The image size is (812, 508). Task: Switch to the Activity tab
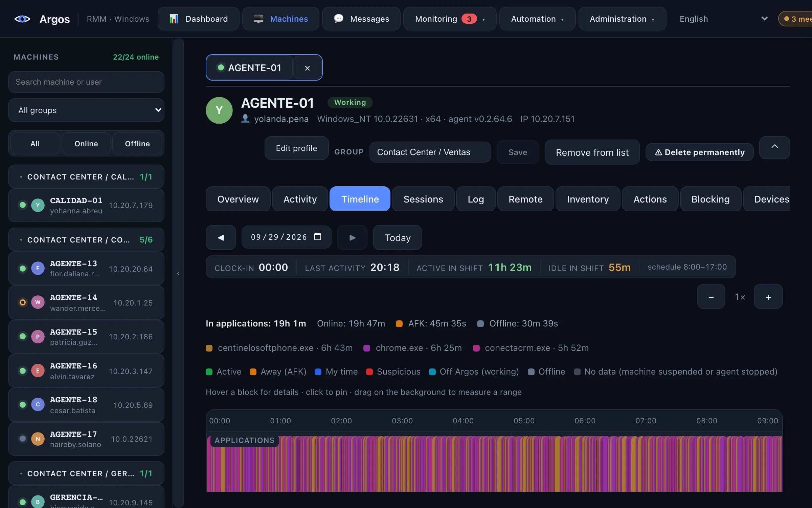click(x=300, y=199)
